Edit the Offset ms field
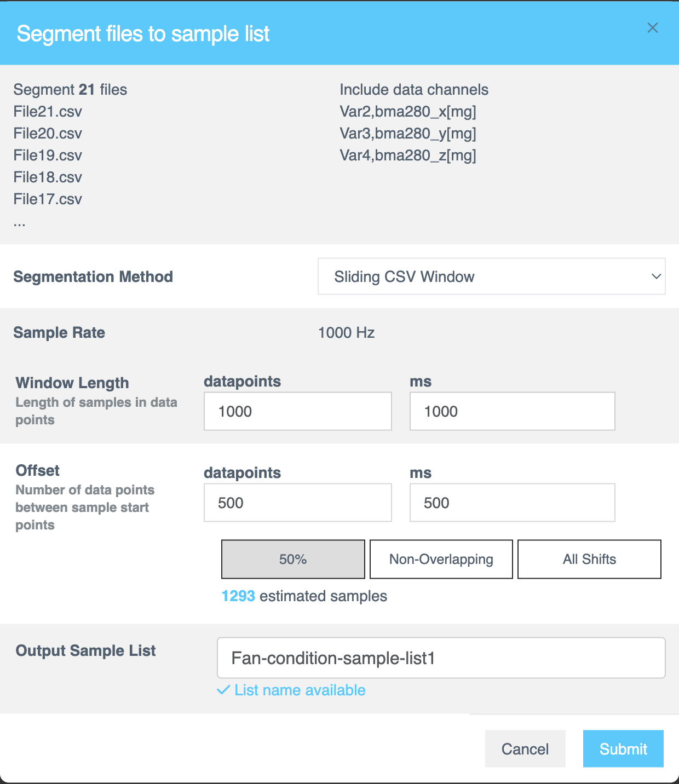The width and height of the screenshot is (679, 784). point(512,502)
